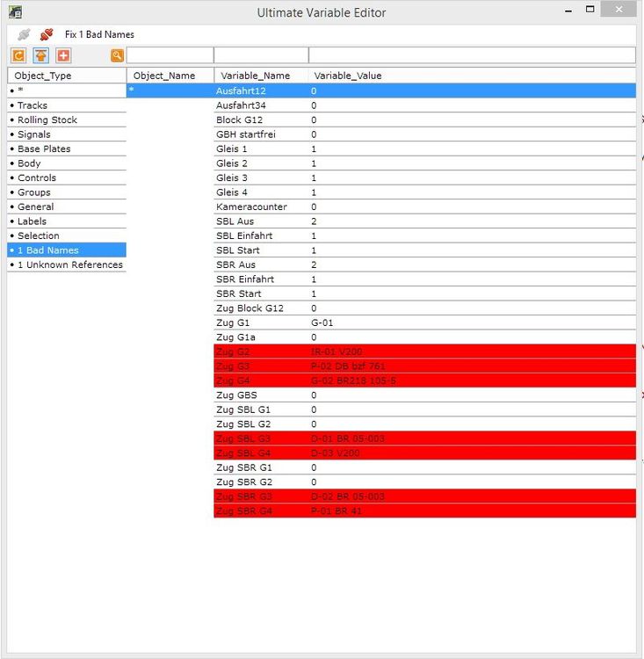Click the orange upload arrow icon
The height and width of the screenshot is (659, 644).
(x=40, y=55)
